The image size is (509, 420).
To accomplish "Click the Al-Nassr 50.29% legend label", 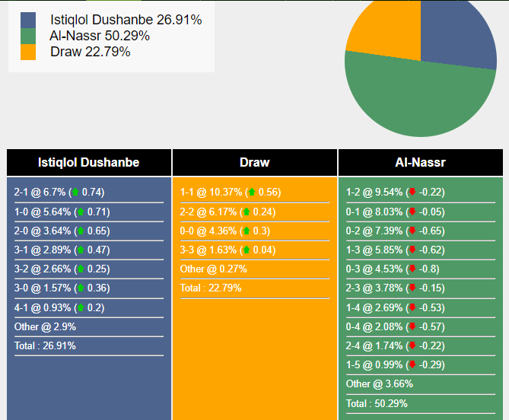I will 100,36.
